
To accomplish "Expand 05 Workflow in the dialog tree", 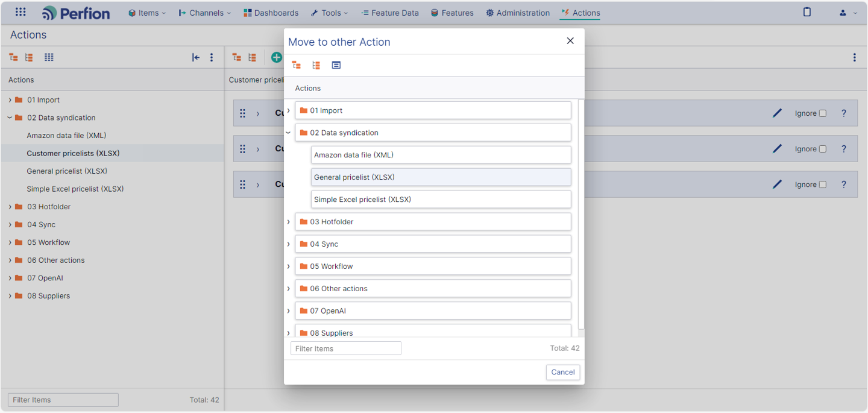I will [x=289, y=266].
